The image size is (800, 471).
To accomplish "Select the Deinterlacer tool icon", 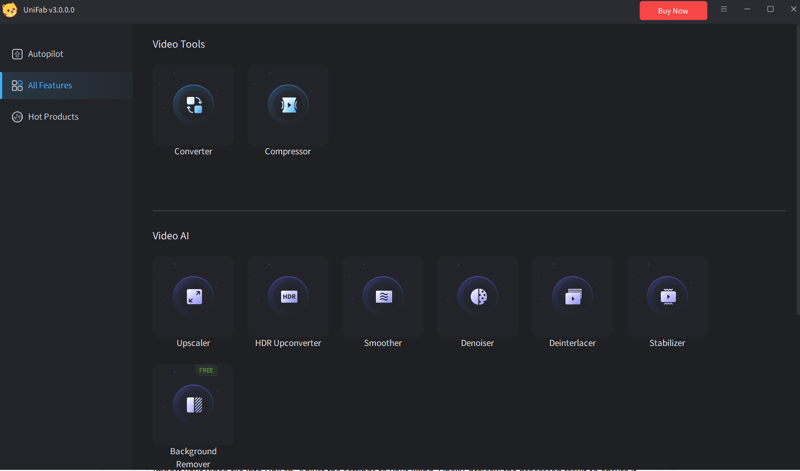I will (572, 296).
